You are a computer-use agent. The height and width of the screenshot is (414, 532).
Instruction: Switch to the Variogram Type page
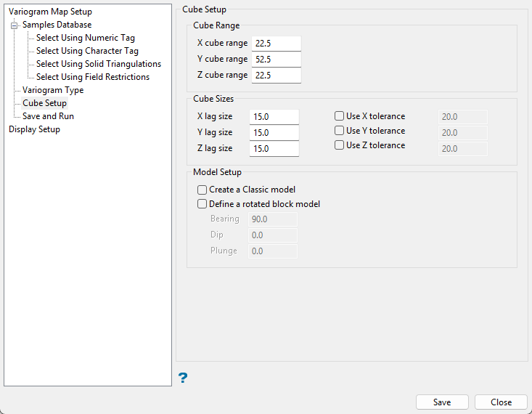tap(53, 90)
